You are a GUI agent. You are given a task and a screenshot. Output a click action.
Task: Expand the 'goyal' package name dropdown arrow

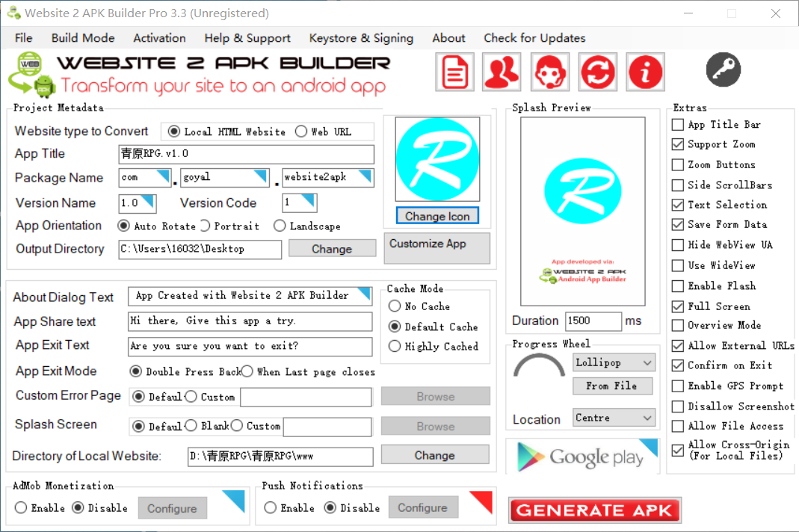tap(261, 176)
